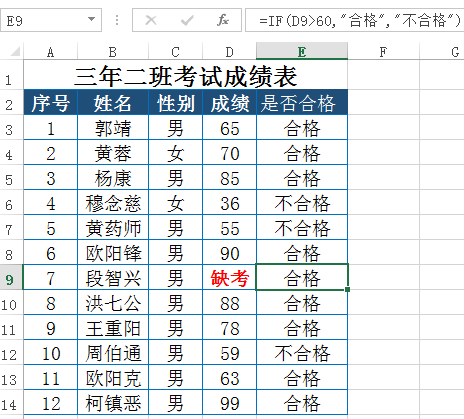Click the red 缺考 cell
Viewport: 464px width, 419px height.
tap(229, 277)
